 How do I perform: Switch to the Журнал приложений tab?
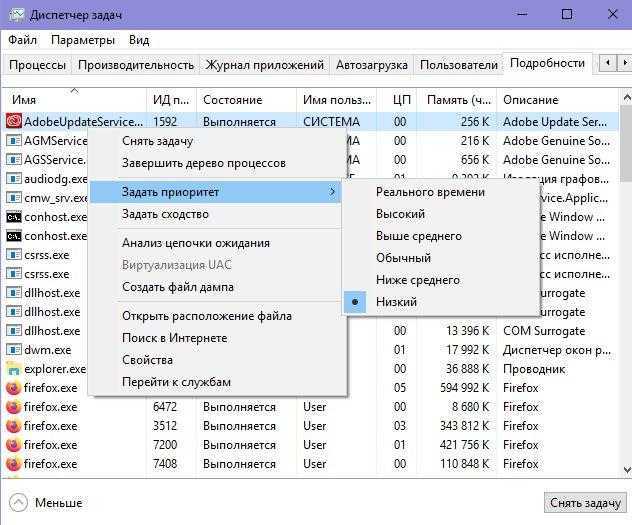tap(264, 65)
